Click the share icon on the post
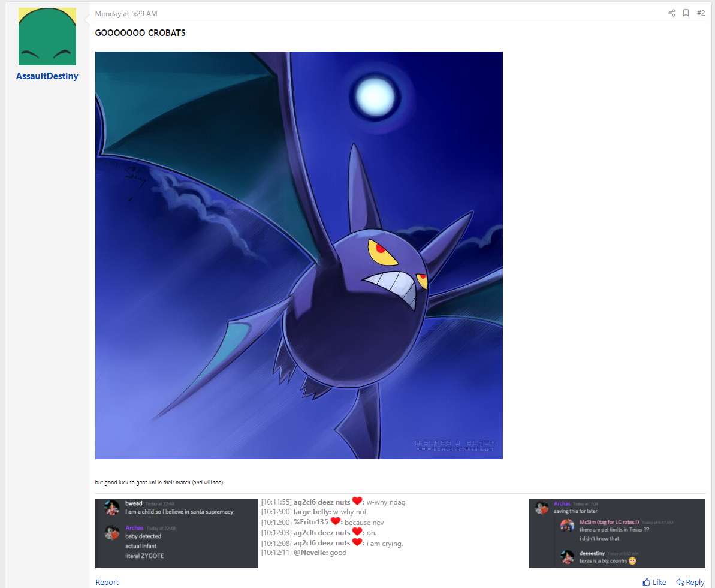Image resolution: width=715 pixels, height=588 pixels. [x=671, y=13]
